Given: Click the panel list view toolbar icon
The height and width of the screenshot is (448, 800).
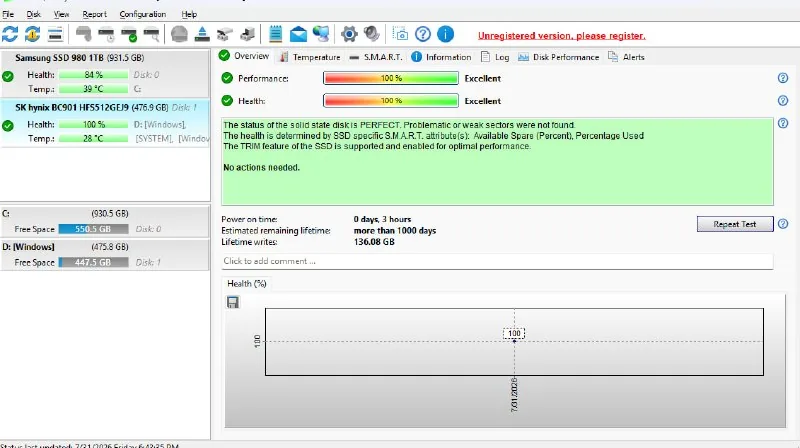Looking at the screenshot, I should coord(55,34).
